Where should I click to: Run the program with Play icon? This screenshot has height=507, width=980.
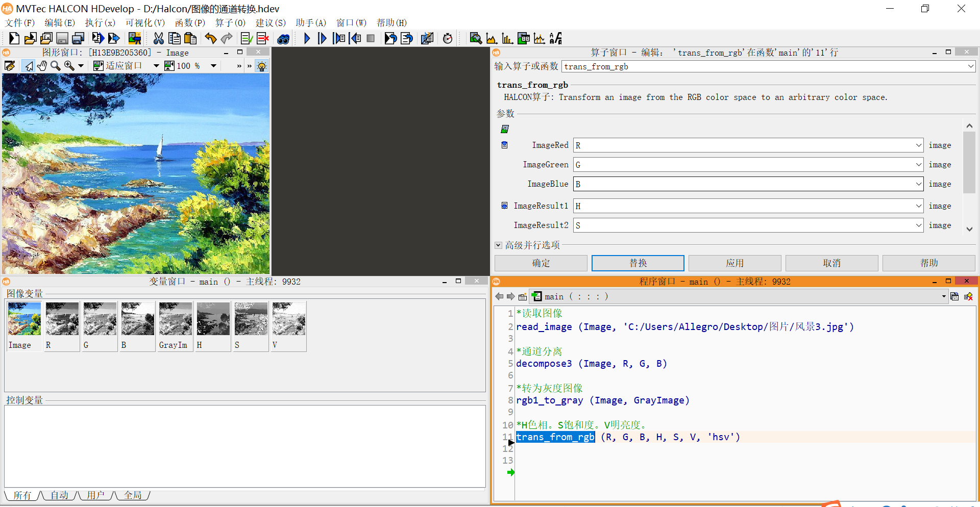pyautogui.click(x=307, y=38)
